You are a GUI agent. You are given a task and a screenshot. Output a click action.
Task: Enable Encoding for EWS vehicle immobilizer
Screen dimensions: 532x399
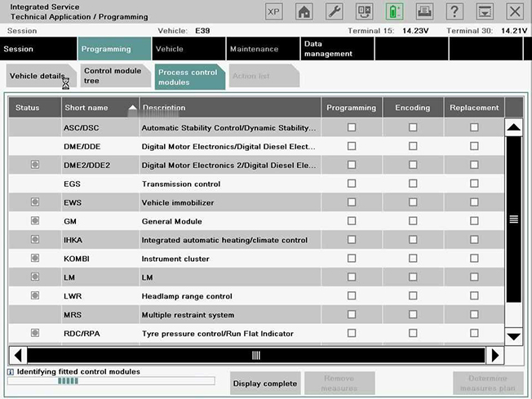[413, 202]
